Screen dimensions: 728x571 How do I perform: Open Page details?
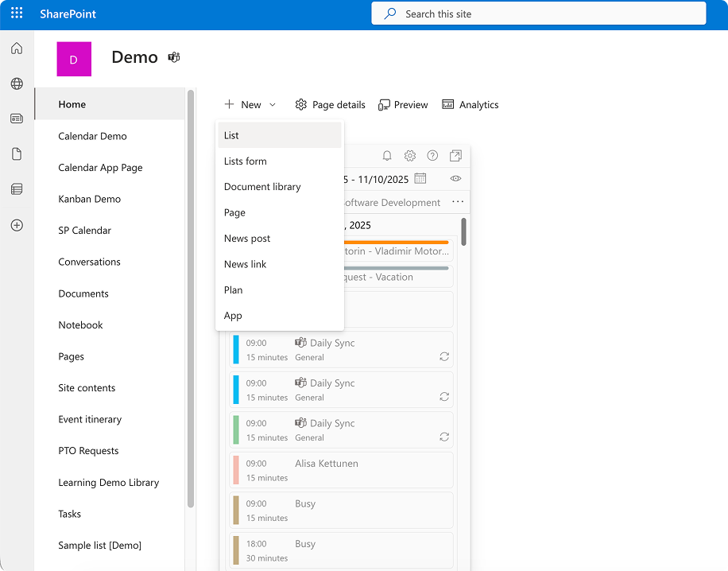tap(330, 104)
